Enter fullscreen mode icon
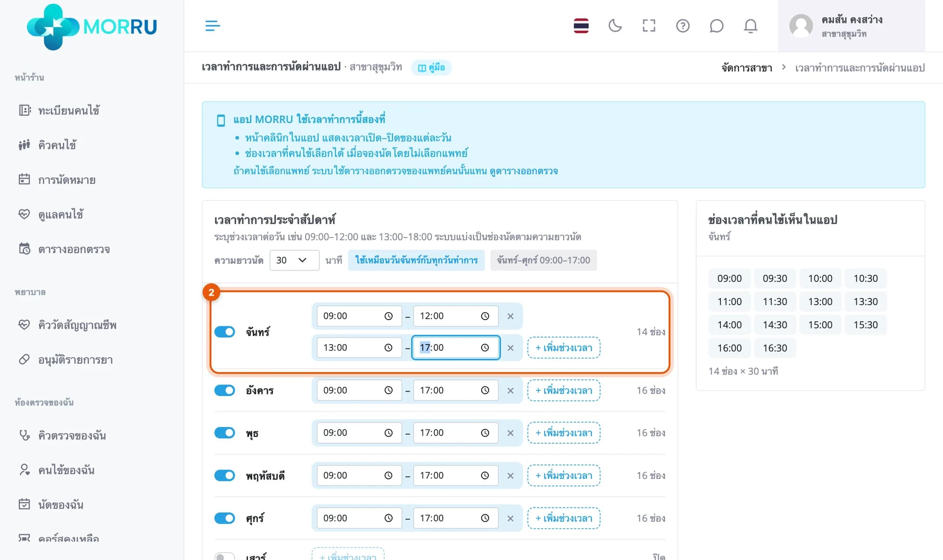943x560 pixels. pyautogui.click(x=649, y=26)
